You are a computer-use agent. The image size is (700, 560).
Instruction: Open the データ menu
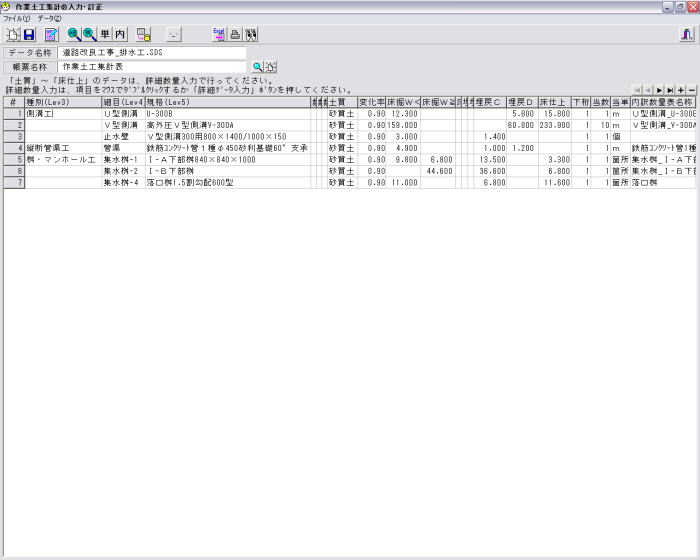[x=50, y=18]
